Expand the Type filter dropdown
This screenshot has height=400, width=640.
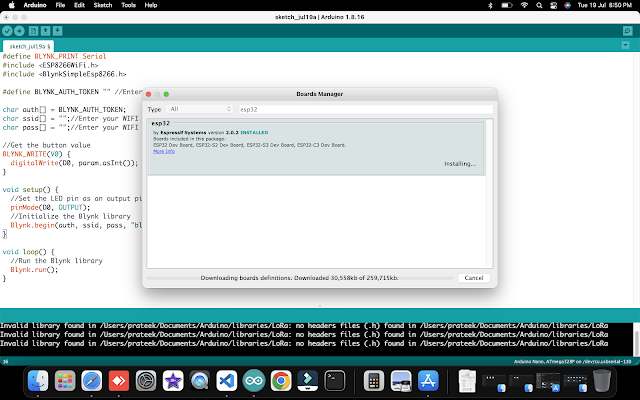click(x=199, y=109)
